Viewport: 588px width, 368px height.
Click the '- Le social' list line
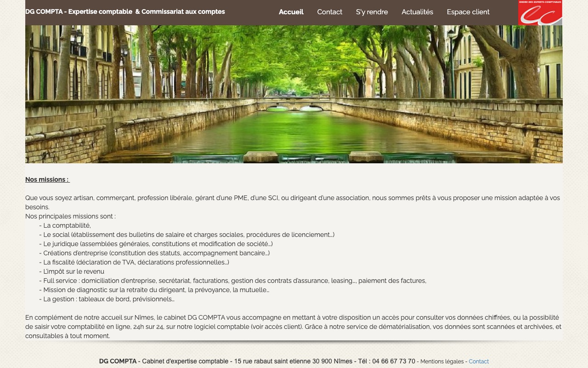(x=187, y=235)
